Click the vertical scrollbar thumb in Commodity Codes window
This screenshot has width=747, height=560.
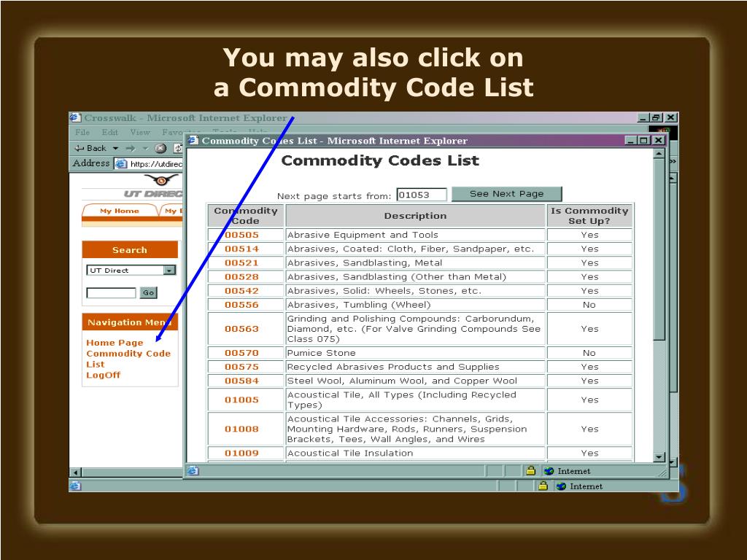(659, 249)
